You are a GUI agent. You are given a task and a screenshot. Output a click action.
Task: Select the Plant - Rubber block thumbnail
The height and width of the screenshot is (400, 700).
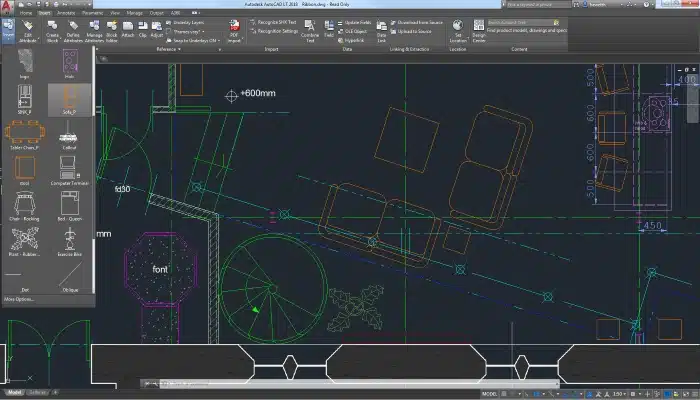[x=25, y=242]
